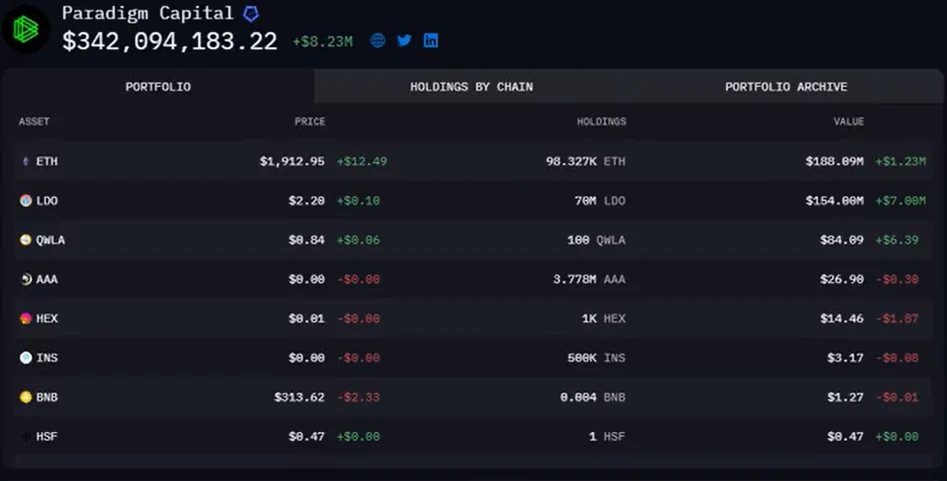Open the LinkedIn profile icon
Screen dimensions: 947x481
coord(431,41)
